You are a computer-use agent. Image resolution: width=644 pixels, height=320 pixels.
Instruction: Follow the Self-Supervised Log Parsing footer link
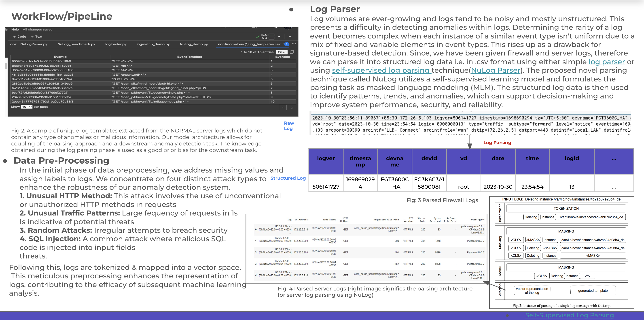[x=569, y=315]
